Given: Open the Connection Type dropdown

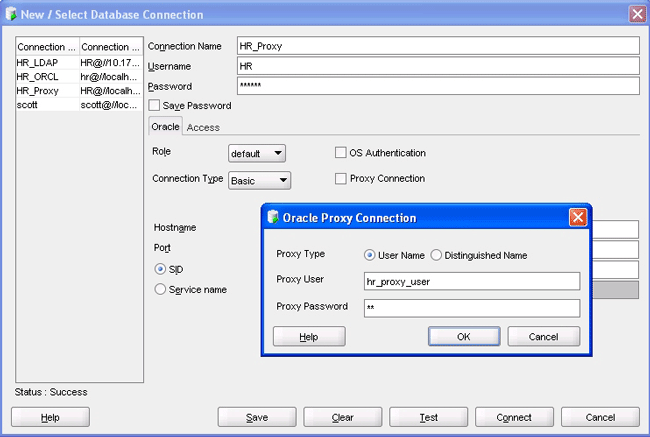Looking at the screenshot, I should pyautogui.click(x=260, y=180).
